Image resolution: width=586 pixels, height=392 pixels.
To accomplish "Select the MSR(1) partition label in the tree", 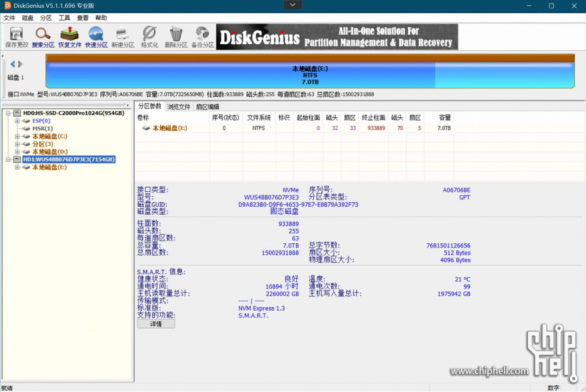I will click(42, 128).
